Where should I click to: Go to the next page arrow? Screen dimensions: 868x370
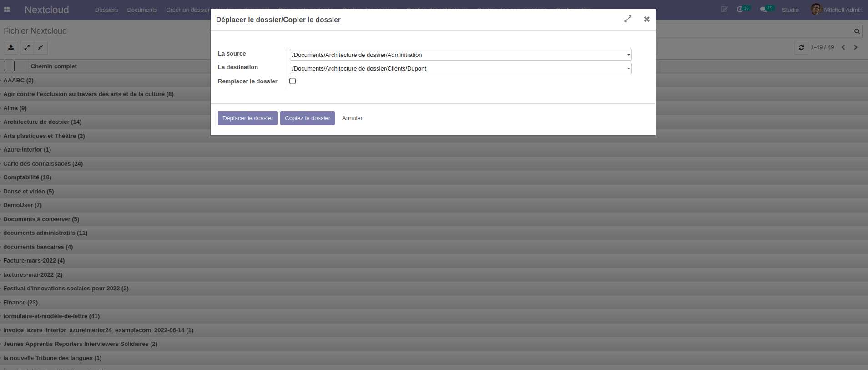coord(855,47)
